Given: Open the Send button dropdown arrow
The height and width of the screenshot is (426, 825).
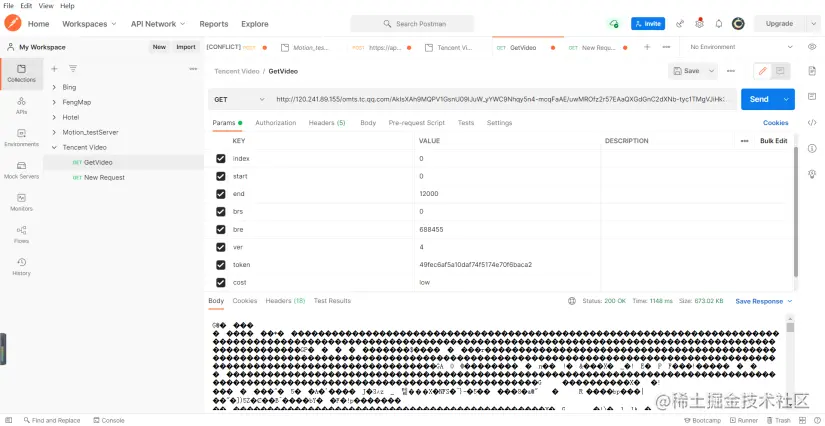Looking at the screenshot, I should pos(786,99).
